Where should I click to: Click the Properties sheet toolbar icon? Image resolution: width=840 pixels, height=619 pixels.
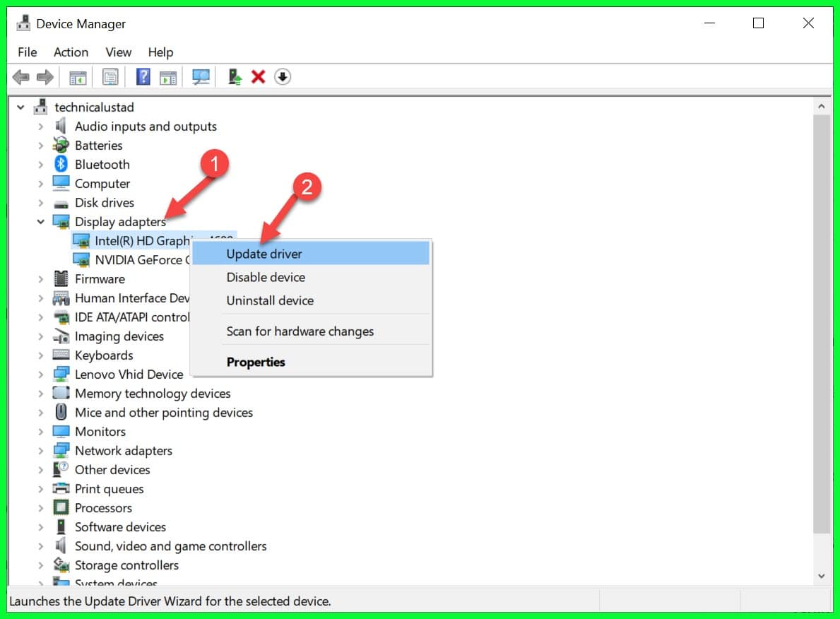pos(110,77)
